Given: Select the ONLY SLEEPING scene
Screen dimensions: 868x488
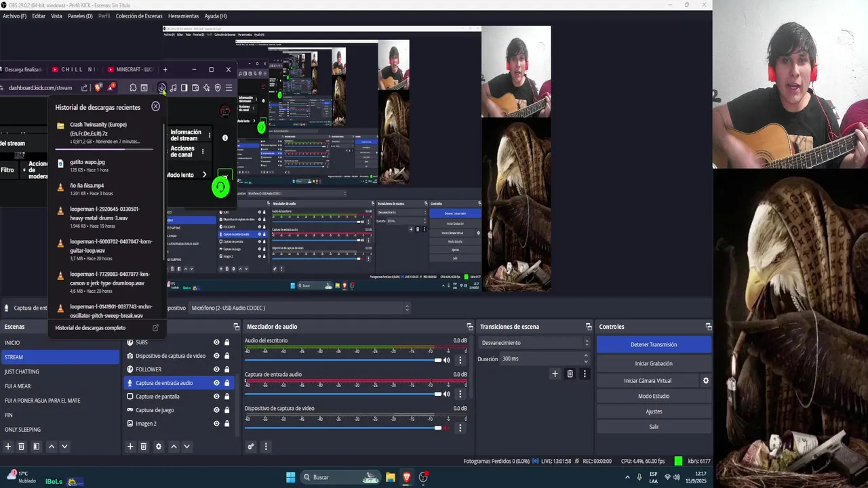Looking at the screenshot, I should (60, 429).
